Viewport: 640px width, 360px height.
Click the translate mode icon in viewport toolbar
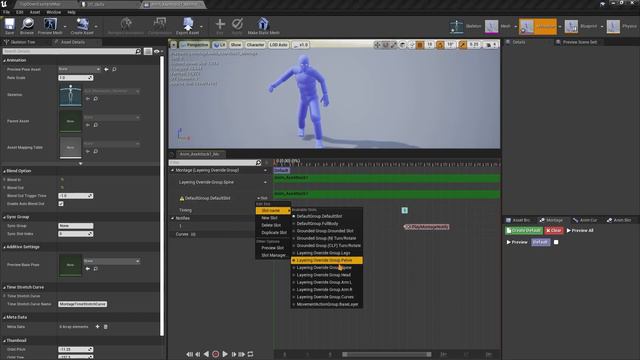[x=378, y=45]
